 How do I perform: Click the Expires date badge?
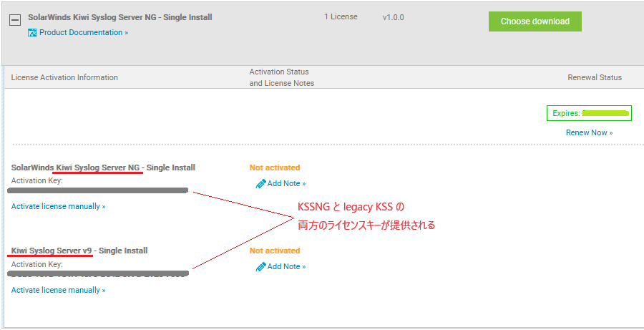pos(589,113)
